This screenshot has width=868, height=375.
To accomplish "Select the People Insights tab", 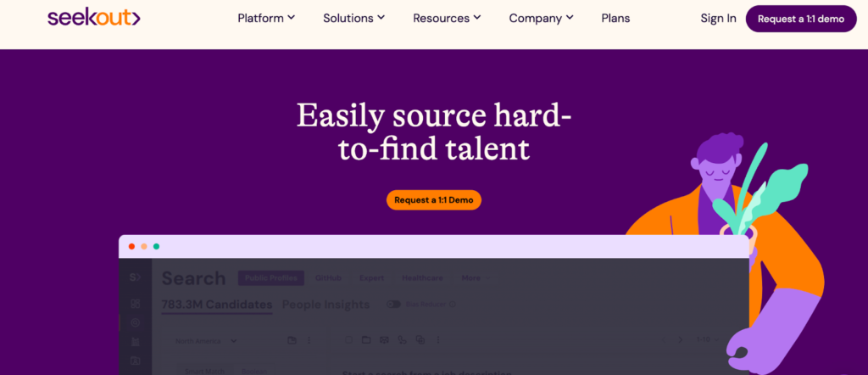I will pyautogui.click(x=325, y=305).
